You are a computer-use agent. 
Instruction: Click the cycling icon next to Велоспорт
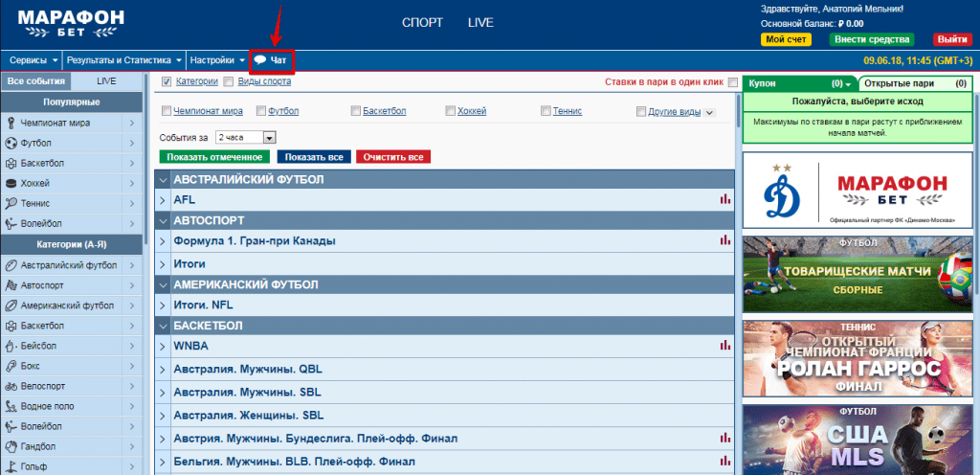[x=11, y=386]
